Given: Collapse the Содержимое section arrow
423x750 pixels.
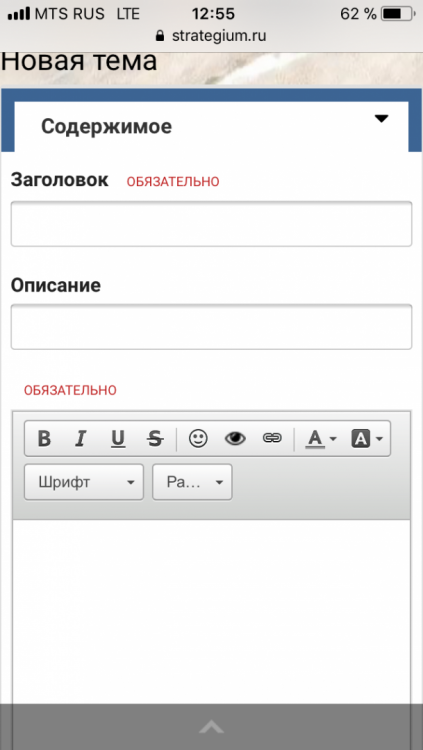Looking at the screenshot, I should pyautogui.click(x=381, y=119).
